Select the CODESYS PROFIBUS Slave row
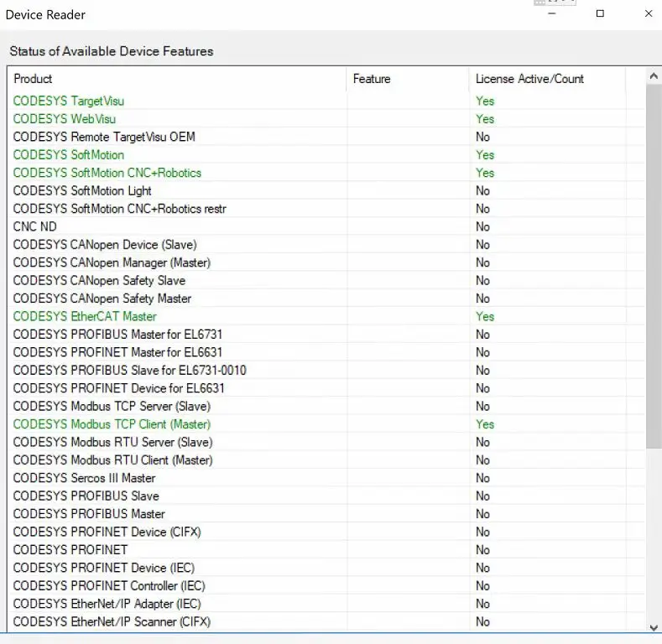 (326, 496)
